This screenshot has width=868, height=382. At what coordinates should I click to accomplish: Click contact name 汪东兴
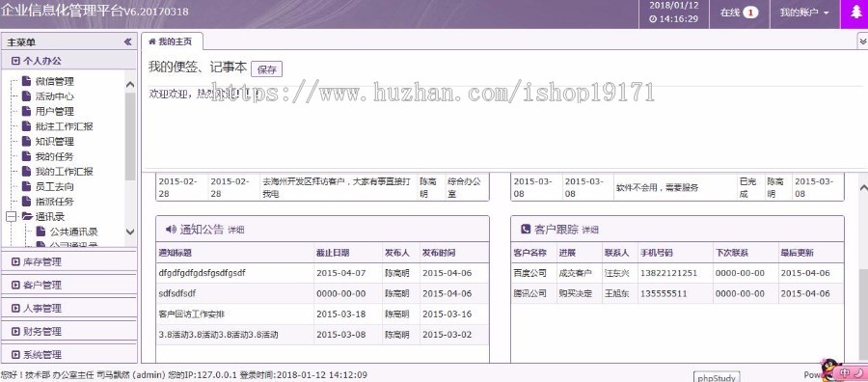coord(616,273)
